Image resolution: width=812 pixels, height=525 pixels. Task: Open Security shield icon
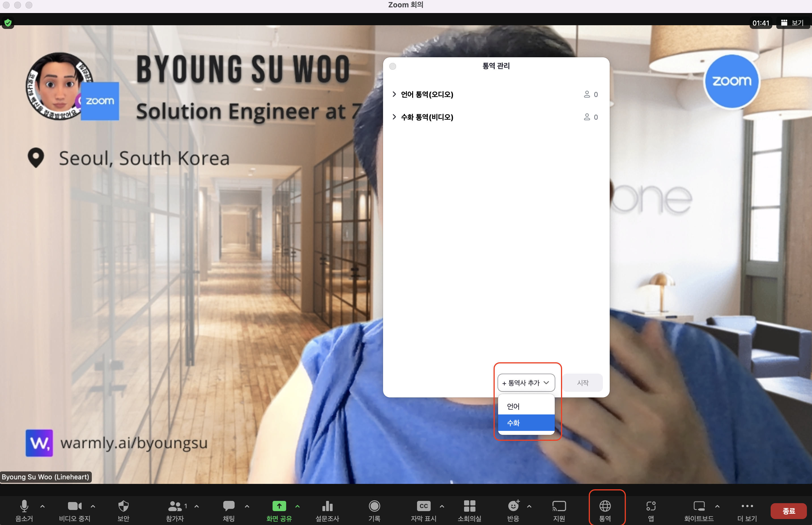(123, 506)
